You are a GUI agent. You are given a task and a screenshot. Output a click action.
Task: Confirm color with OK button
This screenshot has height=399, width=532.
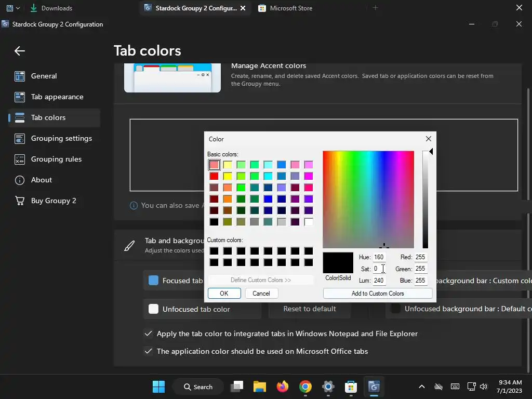click(x=224, y=294)
